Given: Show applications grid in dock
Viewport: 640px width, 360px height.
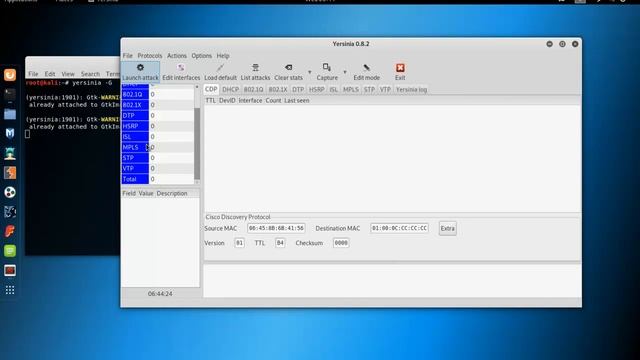Looking at the screenshot, I should [x=10, y=290].
